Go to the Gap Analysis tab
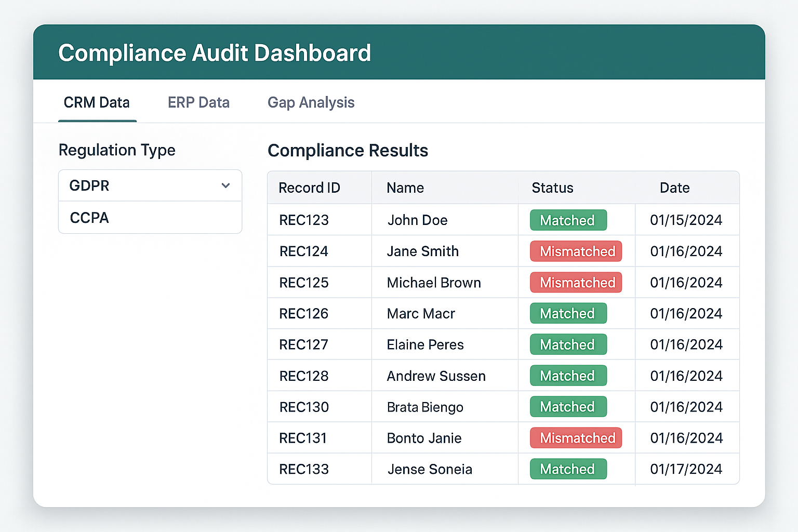The height and width of the screenshot is (532, 798). point(311,103)
